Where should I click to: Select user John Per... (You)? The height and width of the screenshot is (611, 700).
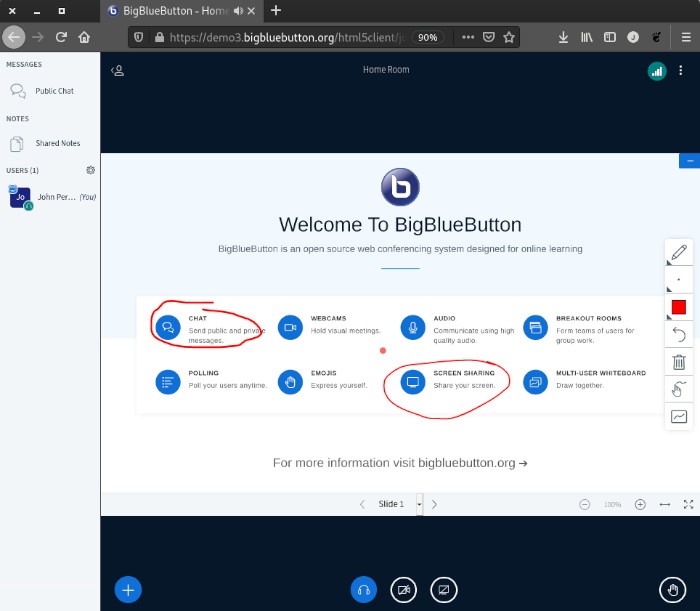click(x=51, y=197)
